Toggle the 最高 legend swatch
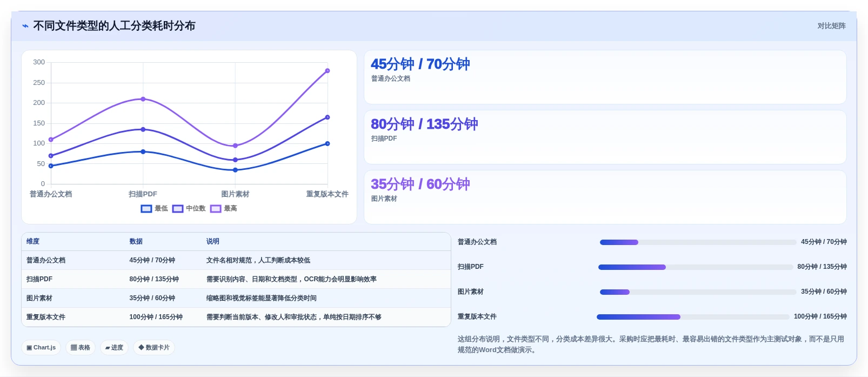 [216, 209]
